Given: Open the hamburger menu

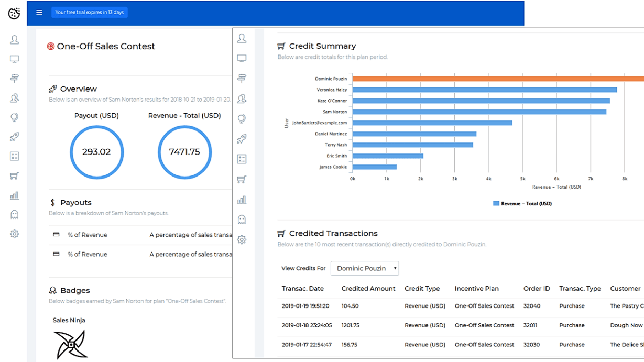Looking at the screenshot, I should [39, 13].
